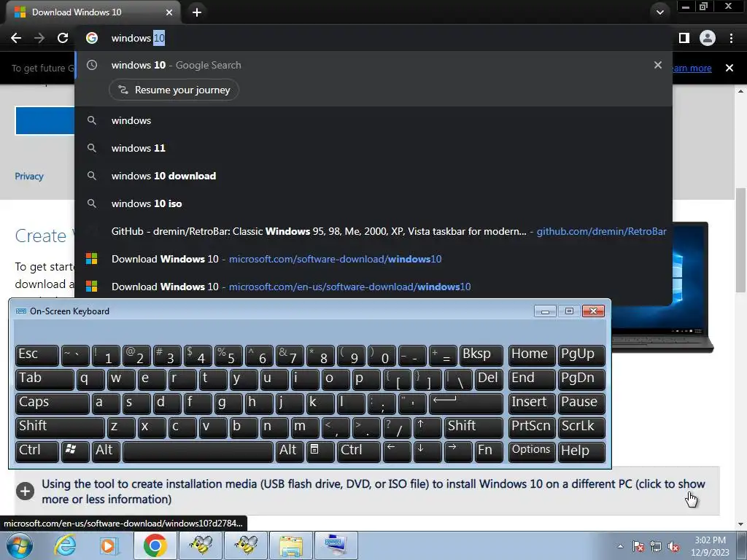The height and width of the screenshot is (560, 747).
Task: Click the Tab key on On-Screen Keyboard
Action: [44, 379]
